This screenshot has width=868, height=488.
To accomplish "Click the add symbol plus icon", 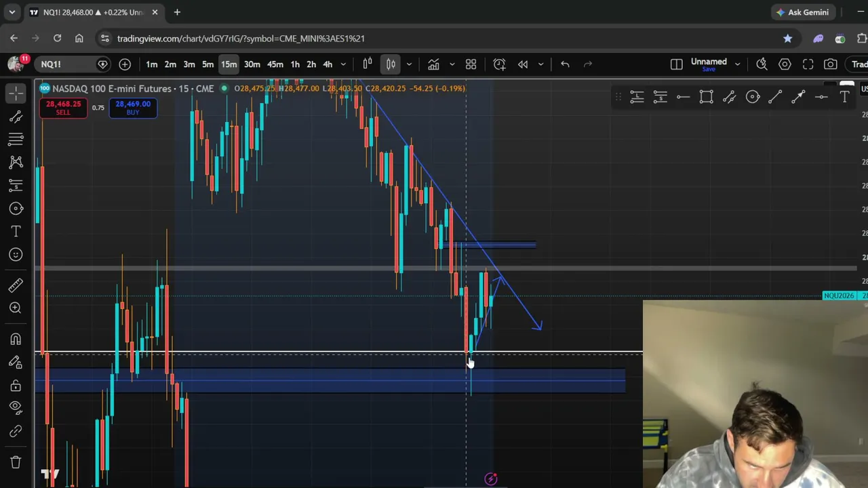I will [x=125, y=64].
